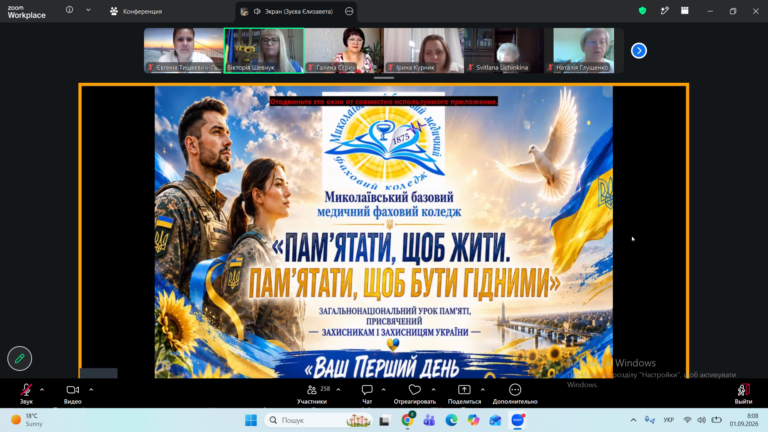Open meeting info icon next to Workplace

[70, 10]
